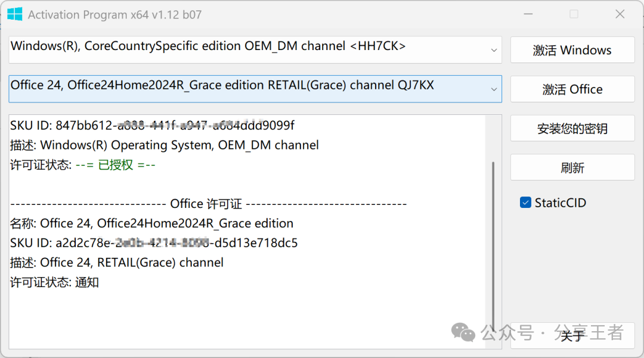Click the Windows logo icon in title bar
The height and width of the screenshot is (358, 644).
pos(15,14)
